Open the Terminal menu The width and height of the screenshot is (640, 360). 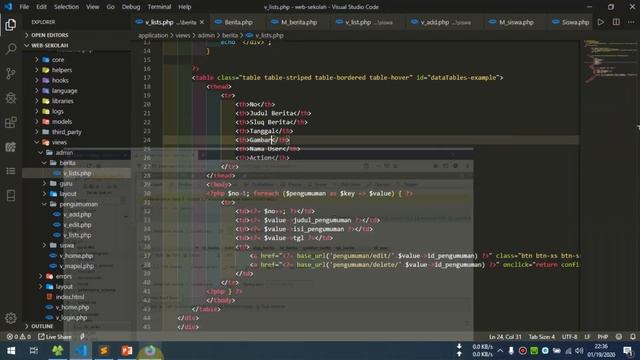(159, 7)
